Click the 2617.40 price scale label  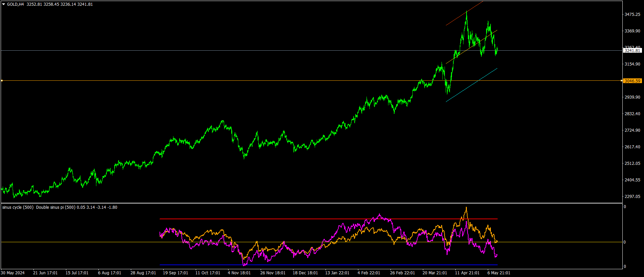click(x=632, y=147)
